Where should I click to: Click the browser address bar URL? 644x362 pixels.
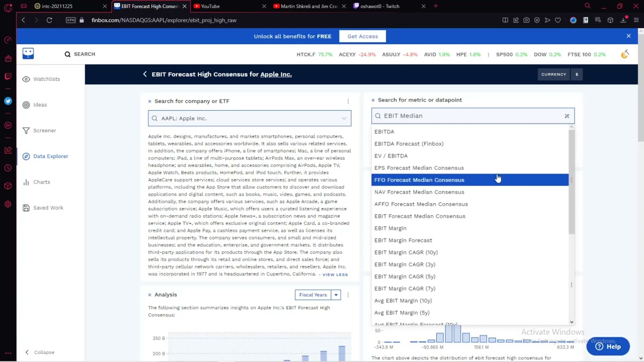[x=164, y=20]
